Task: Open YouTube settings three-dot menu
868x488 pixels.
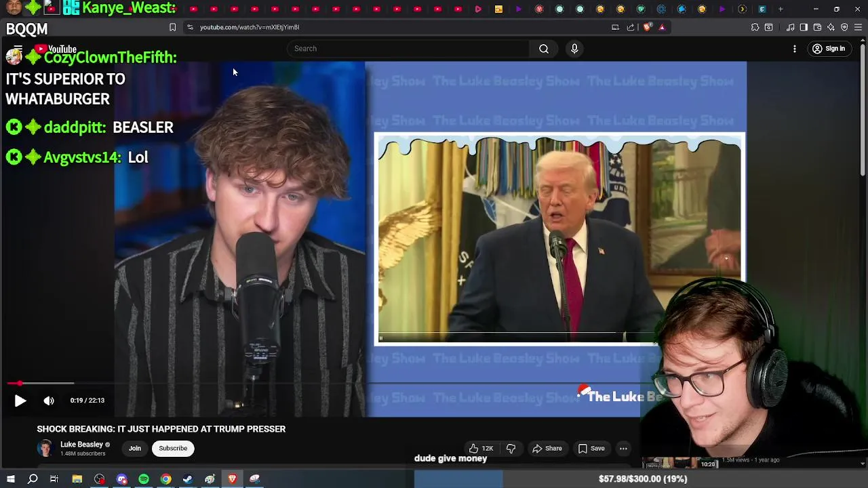Action: tap(795, 49)
